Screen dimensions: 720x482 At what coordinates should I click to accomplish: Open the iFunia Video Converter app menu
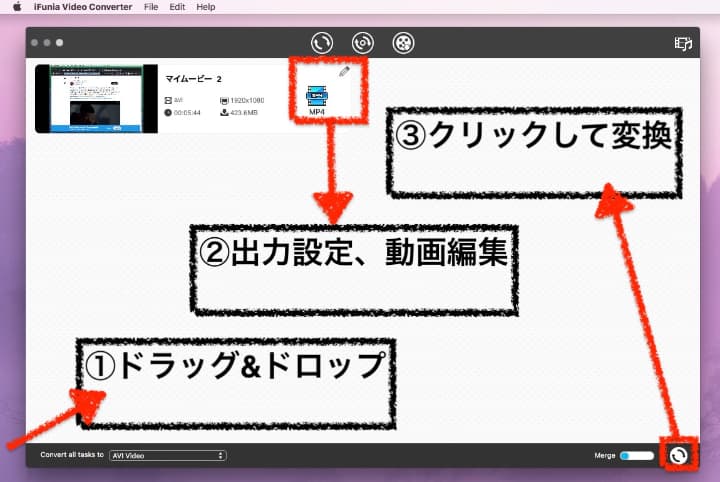(87, 7)
